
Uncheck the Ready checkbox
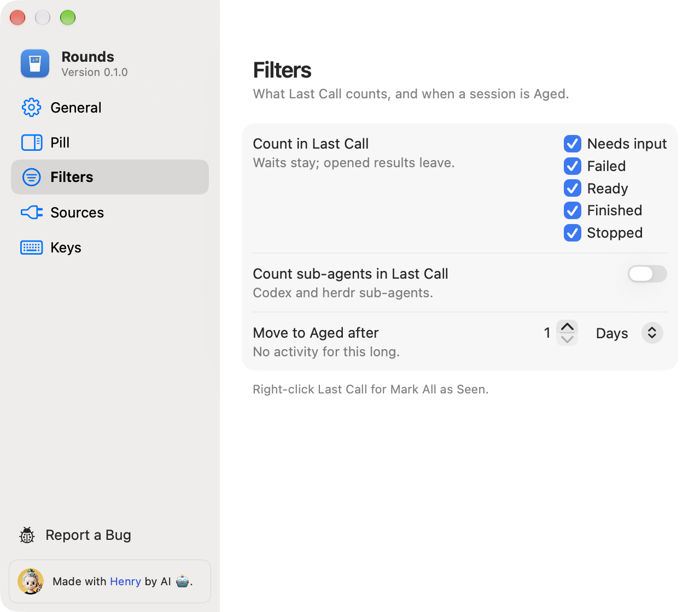coord(573,188)
